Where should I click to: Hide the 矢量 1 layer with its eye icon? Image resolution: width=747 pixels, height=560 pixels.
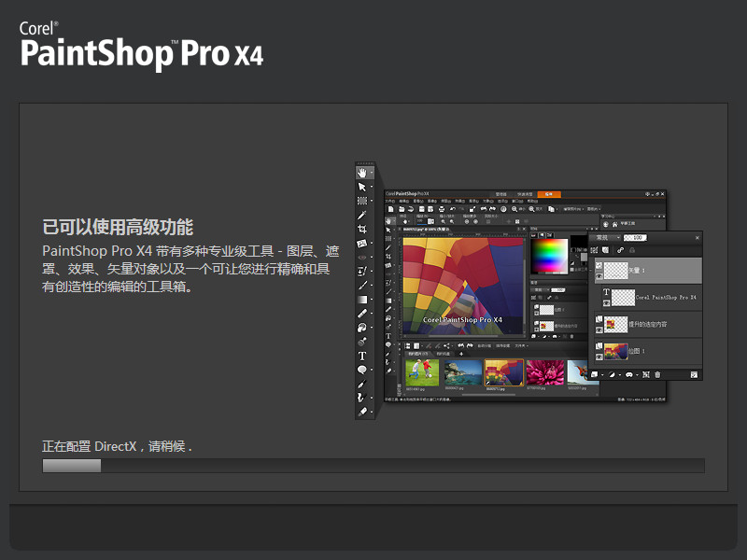pyautogui.click(x=599, y=275)
